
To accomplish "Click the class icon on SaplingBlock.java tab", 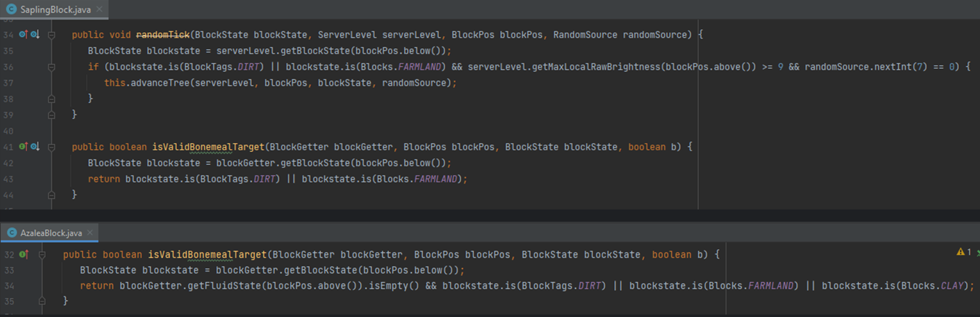I will click(11, 9).
